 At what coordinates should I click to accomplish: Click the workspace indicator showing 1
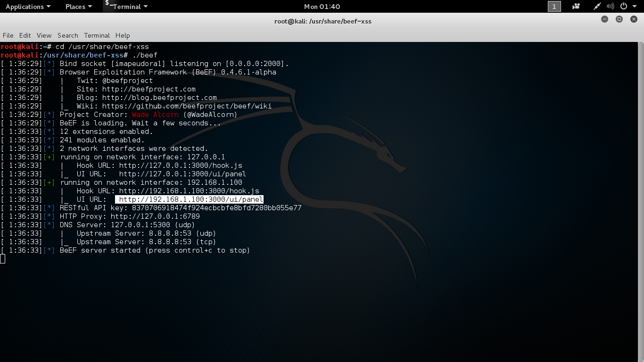(554, 7)
